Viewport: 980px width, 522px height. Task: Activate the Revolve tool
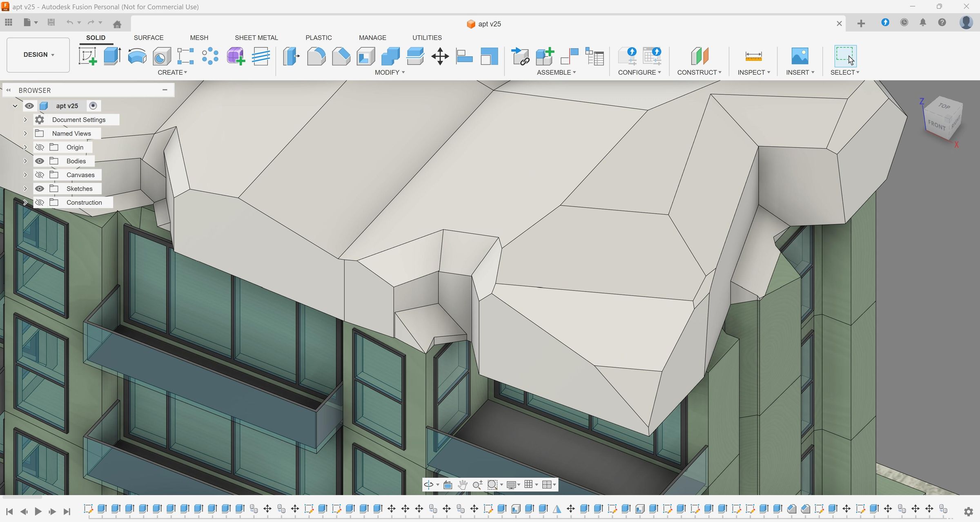137,56
